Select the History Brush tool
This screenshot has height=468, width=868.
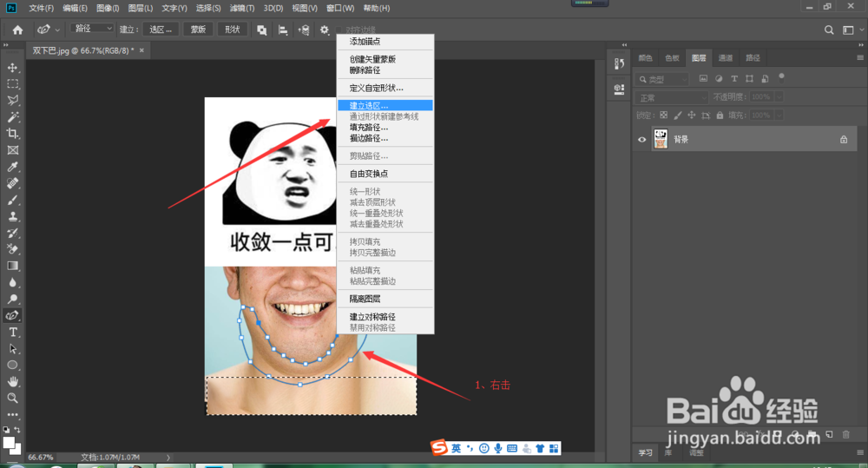tap(12, 233)
